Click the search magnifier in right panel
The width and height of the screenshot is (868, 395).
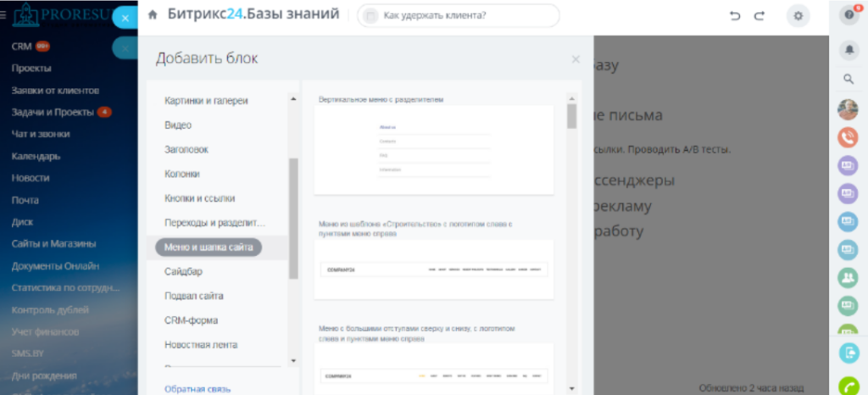(x=849, y=79)
